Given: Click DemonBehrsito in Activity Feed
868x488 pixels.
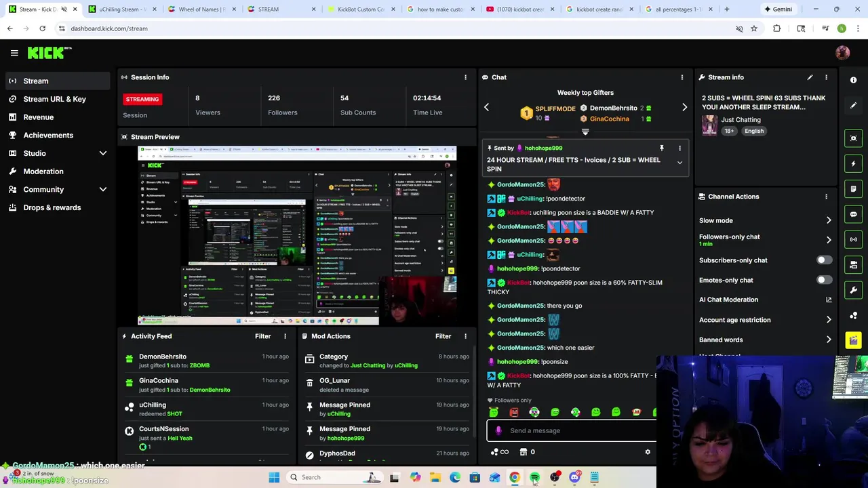Looking at the screenshot, I should (163, 357).
